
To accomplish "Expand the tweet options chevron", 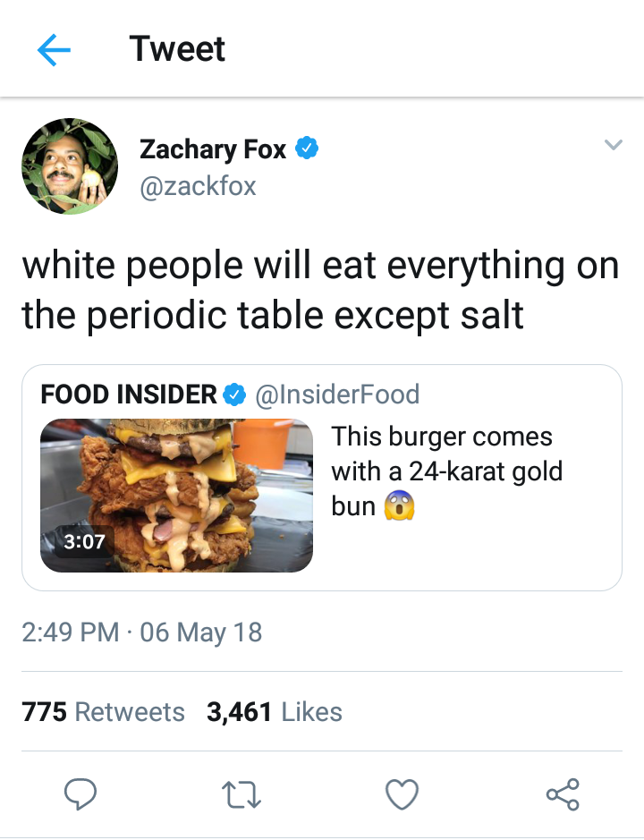I will tap(612, 145).
